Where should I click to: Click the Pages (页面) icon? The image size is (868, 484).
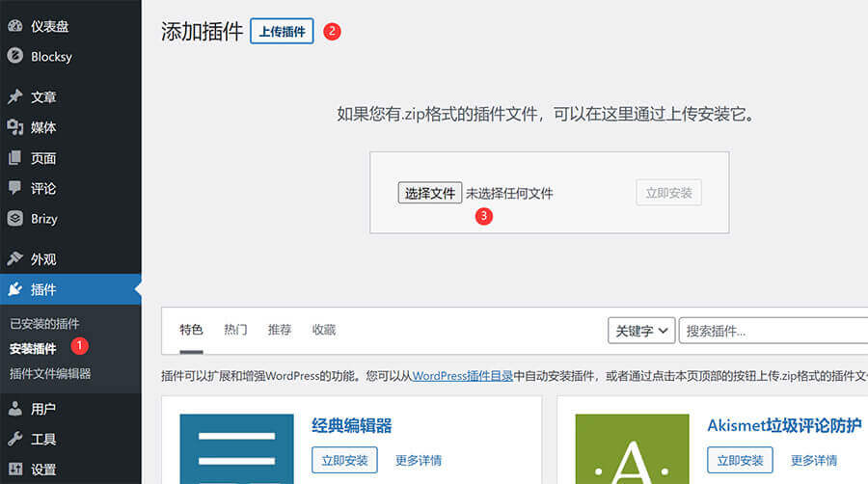click(15, 158)
